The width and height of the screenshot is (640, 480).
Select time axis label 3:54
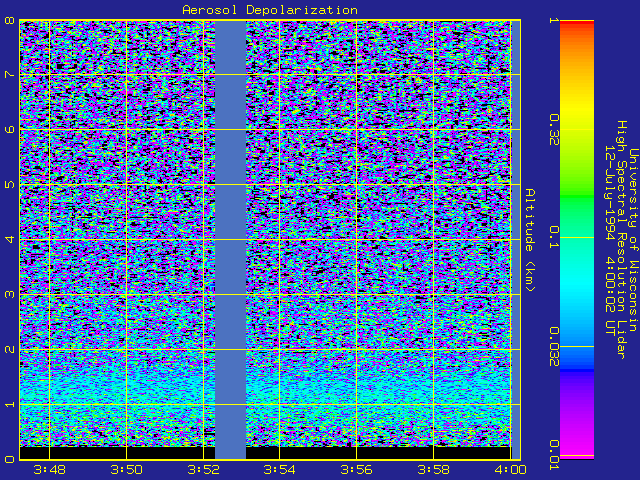pyautogui.click(x=280, y=470)
